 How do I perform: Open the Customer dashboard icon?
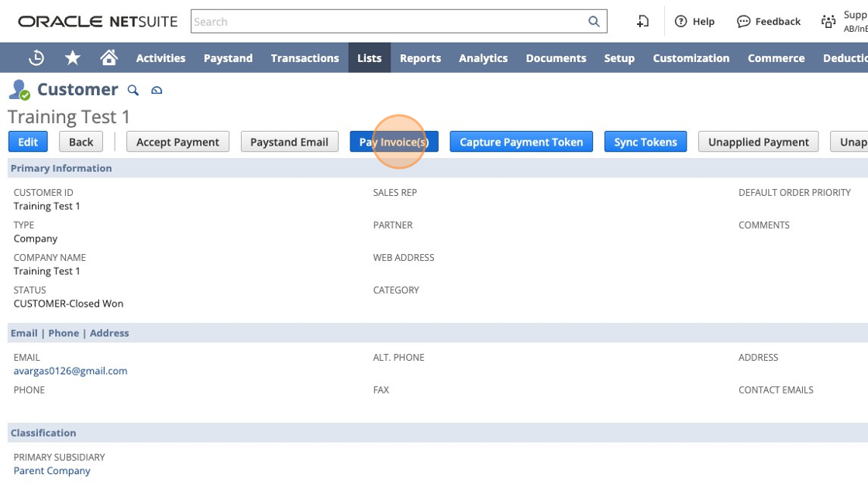(157, 90)
